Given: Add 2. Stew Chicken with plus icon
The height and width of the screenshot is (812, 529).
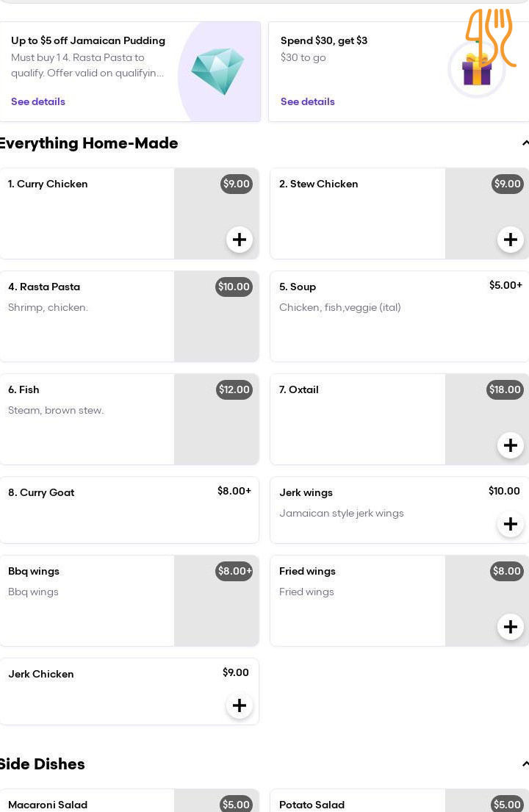Looking at the screenshot, I should (511, 240).
